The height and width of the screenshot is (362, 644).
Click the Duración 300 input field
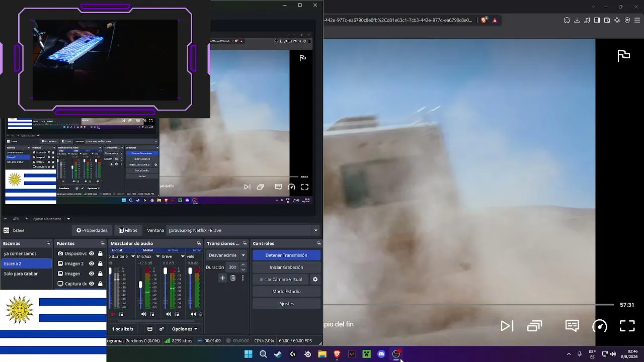coord(232,267)
